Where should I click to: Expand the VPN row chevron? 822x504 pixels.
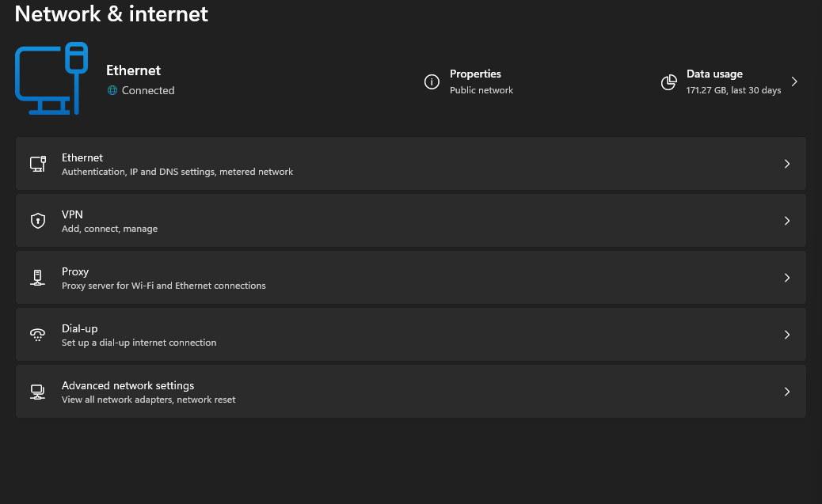786,221
